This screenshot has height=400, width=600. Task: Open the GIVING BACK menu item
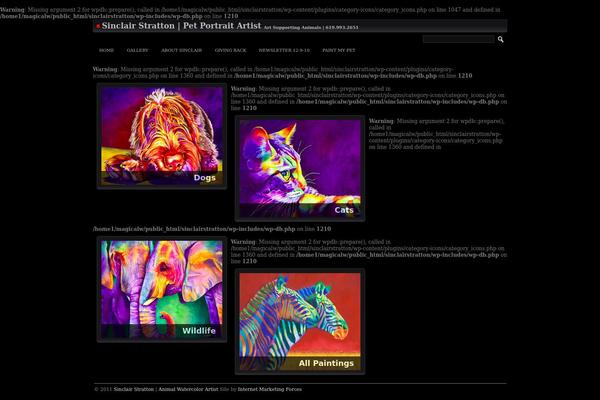[230, 50]
